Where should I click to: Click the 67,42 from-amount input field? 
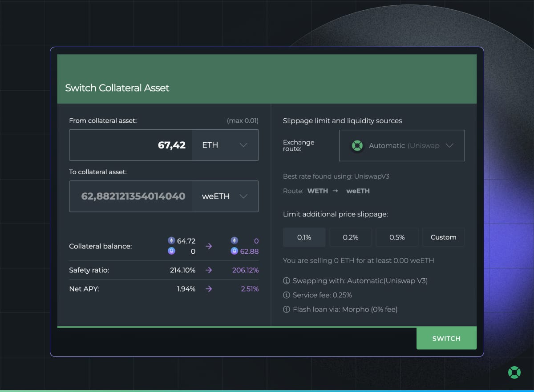131,145
